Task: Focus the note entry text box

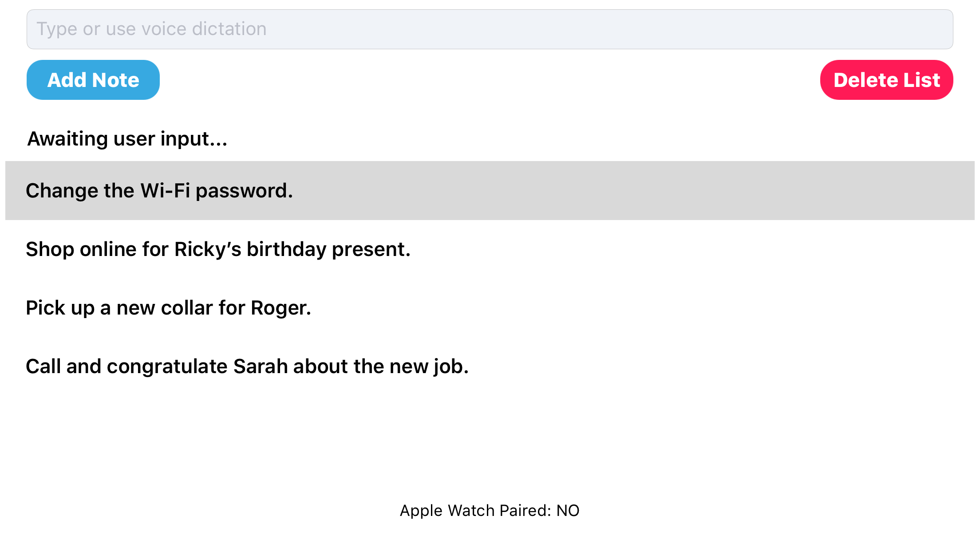Action: [490, 29]
